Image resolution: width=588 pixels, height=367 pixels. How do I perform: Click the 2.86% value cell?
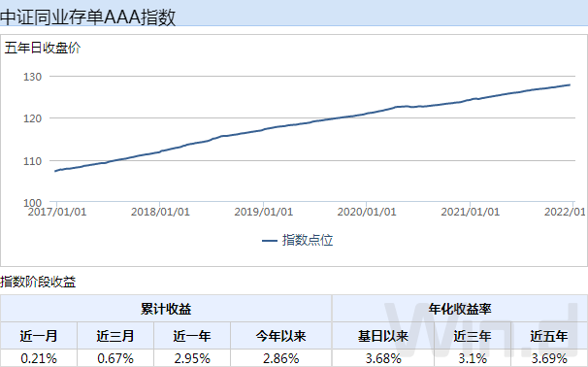coord(281,358)
